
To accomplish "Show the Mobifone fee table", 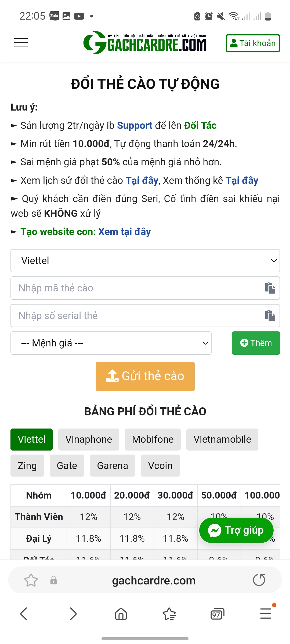I will coord(153,440).
